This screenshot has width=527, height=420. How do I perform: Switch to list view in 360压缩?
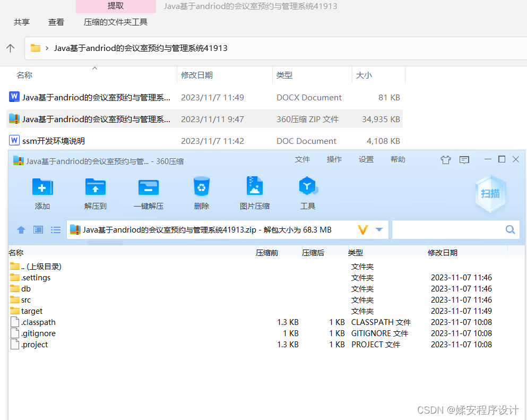click(56, 229)
